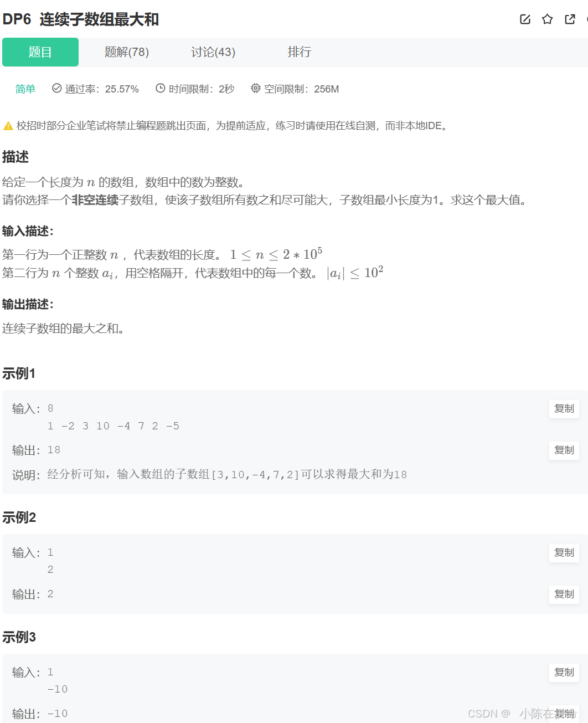Copy the example 3 input -10
This screenshot has height=723, width=588.
[x=564, y=673]
